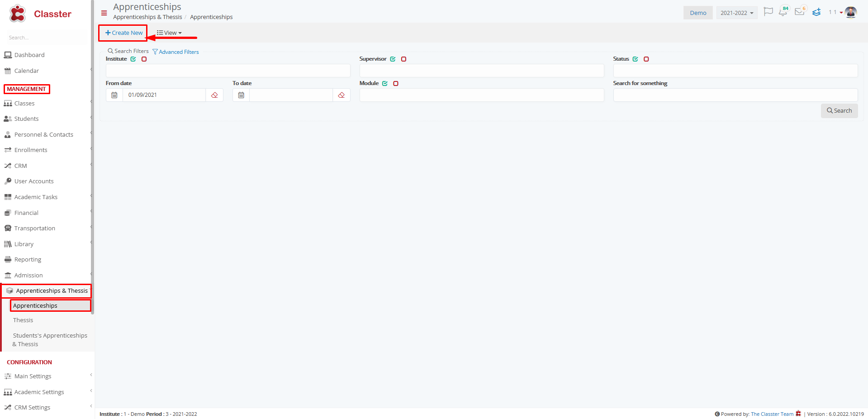This screenshot has width=868, height=419.
Task: Open the envelope messages icon
Action: pos(800,12)
